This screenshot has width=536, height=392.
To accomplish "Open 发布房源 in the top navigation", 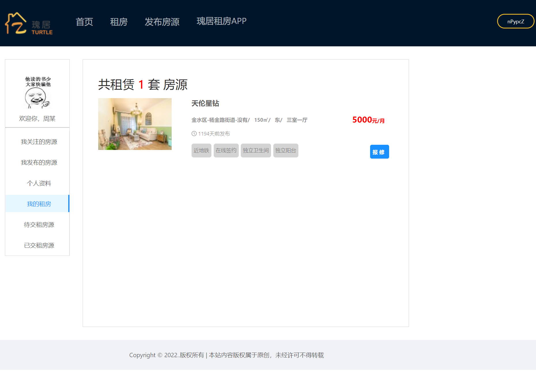I will click(162, 22).
